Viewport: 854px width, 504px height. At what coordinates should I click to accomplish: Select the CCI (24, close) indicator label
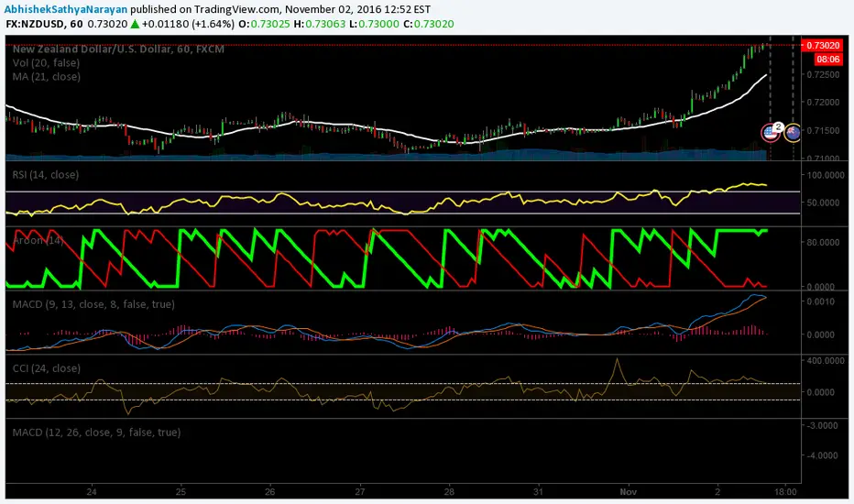tap(47, 368)
